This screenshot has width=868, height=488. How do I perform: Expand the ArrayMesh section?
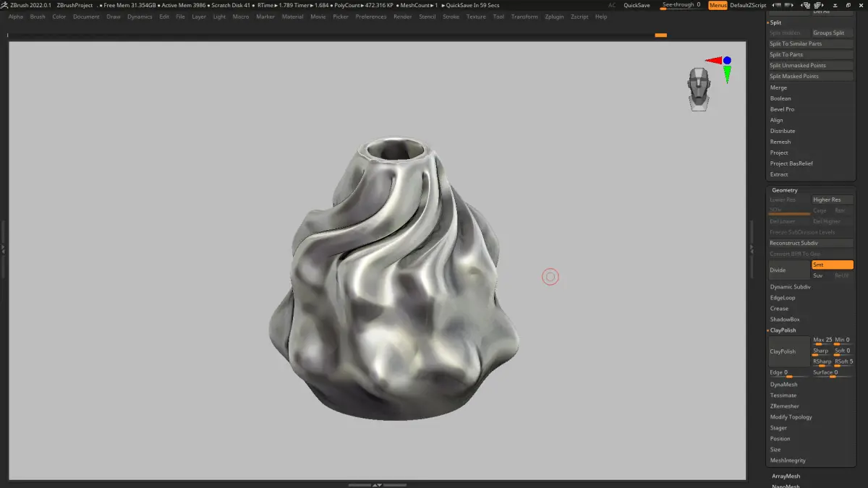pyautogui.click(x=786, y=476)
